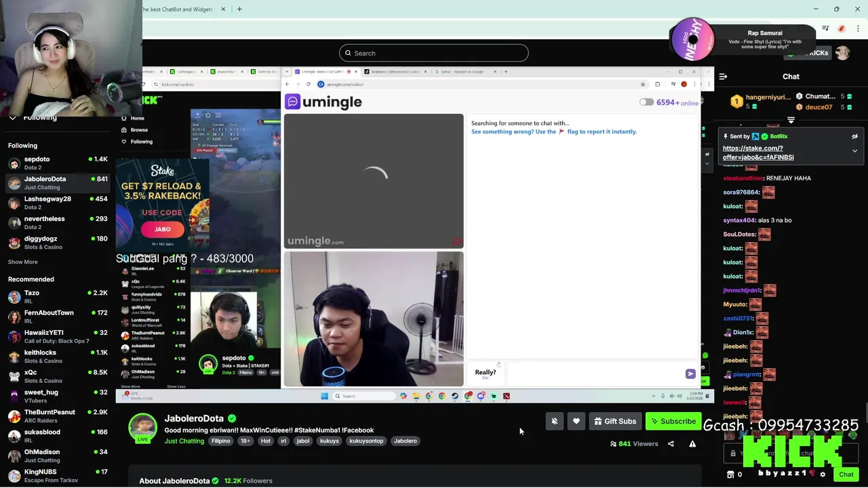This screenshot has width=868, height=488.
Task: Open the share stream icon
Action: coord(671,444)
